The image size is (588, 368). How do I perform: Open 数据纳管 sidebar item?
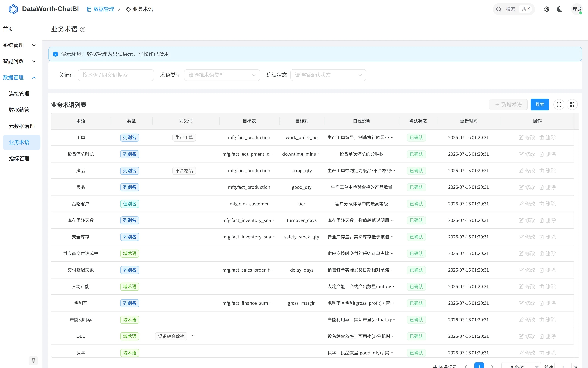pyautogui.click(x=19, y=110)
